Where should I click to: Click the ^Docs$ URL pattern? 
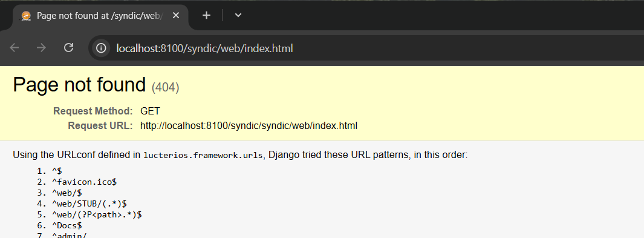click(x=67, y=225)
